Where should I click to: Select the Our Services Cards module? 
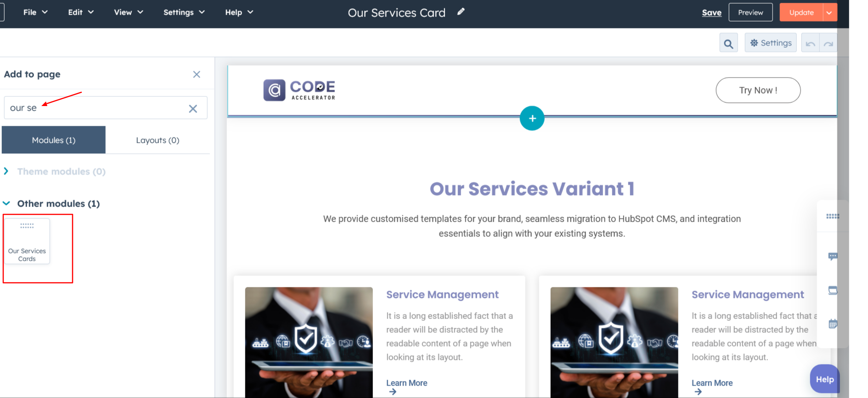tap(27, 241)
